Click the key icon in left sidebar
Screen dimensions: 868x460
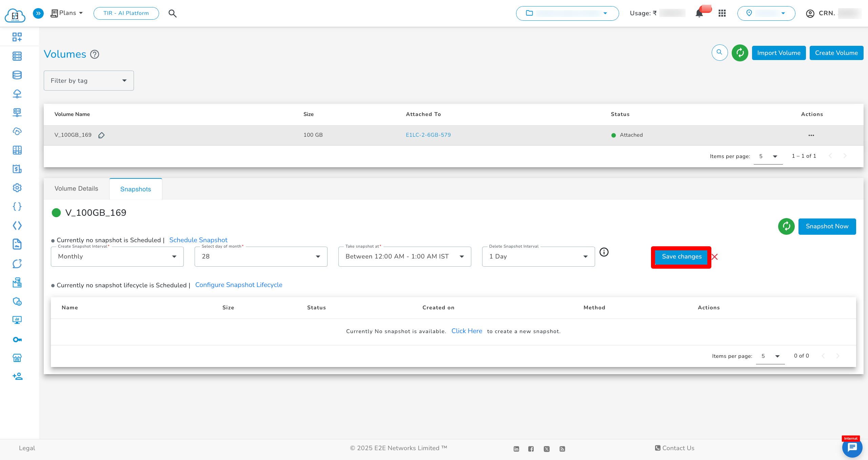pyautogui.click(x=17, y=340)
